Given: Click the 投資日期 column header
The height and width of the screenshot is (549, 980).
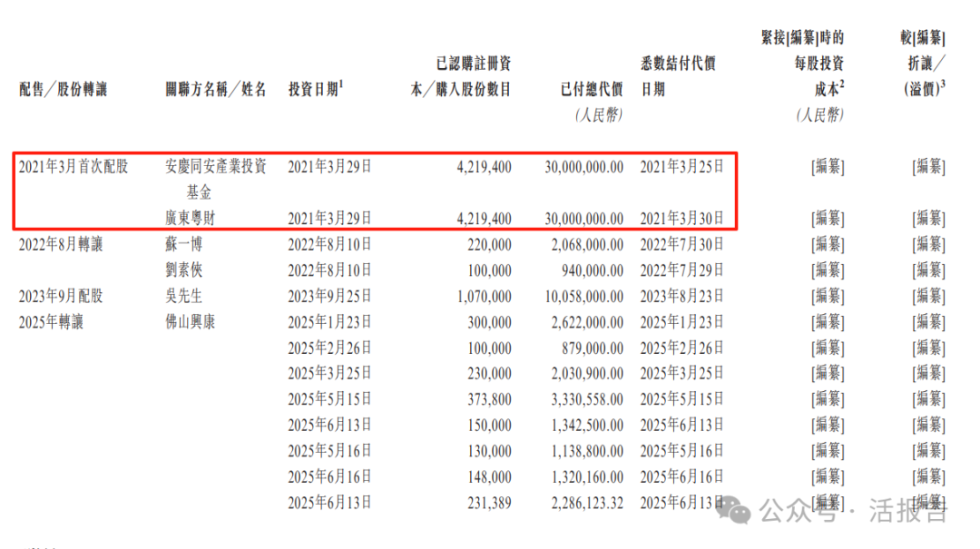Looking at the screenshot, I should pos(315,89).
